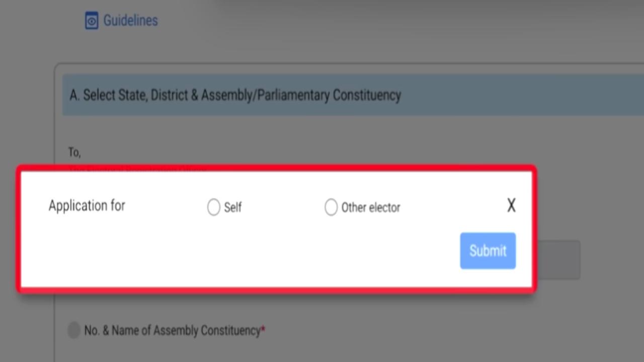The width and height of the screenshot is (644, 362).
Task: Click the To, address line
Action: pos(74,152)
